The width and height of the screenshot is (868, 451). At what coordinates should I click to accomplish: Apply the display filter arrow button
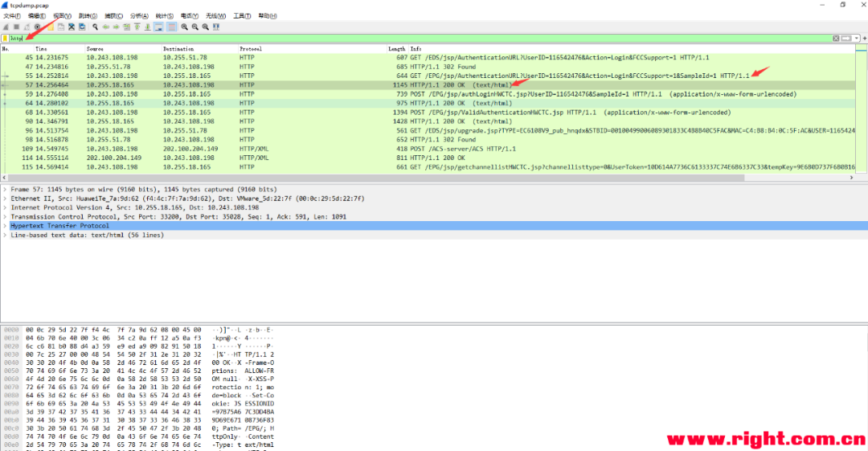coord(846,39)
